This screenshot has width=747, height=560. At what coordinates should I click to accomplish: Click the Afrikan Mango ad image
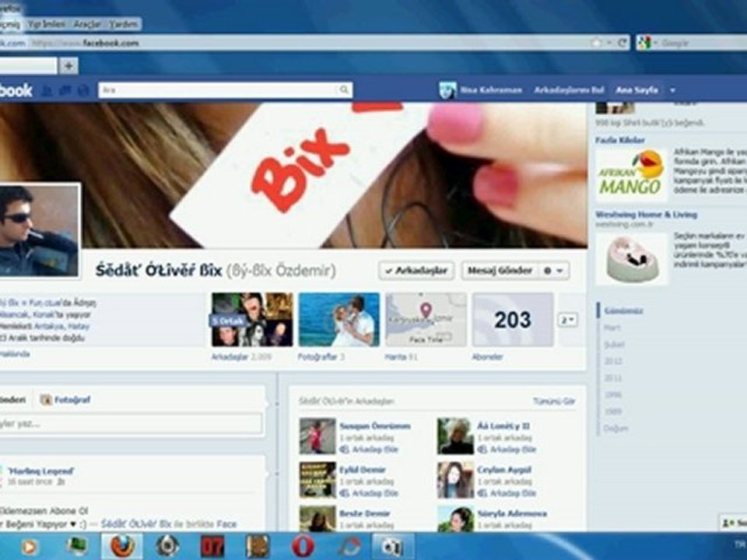[631, 176]
